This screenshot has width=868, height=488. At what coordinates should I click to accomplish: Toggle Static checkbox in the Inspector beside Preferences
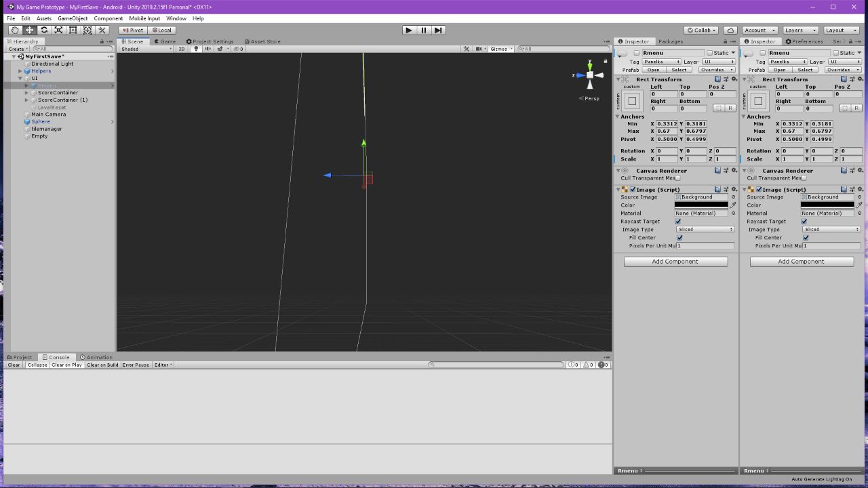(836, 53)
